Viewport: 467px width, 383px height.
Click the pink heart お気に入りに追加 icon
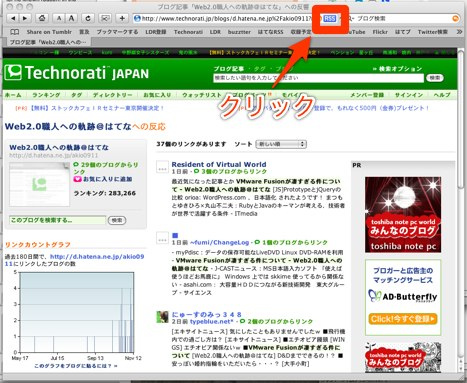click(x=77, y=179)
